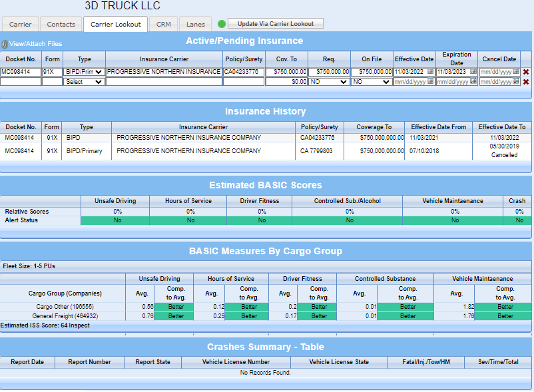Go to the CRM tab
This screenshot has height=392, width=534.
(164, 24)
